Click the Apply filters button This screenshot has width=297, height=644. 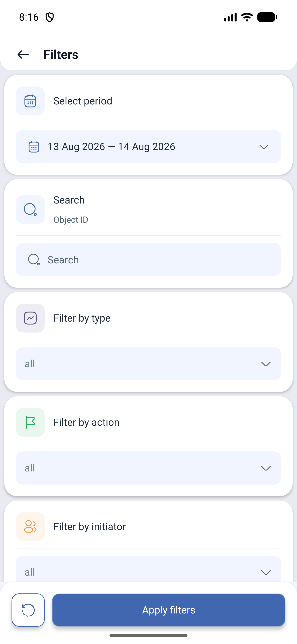tap(169, 610)
